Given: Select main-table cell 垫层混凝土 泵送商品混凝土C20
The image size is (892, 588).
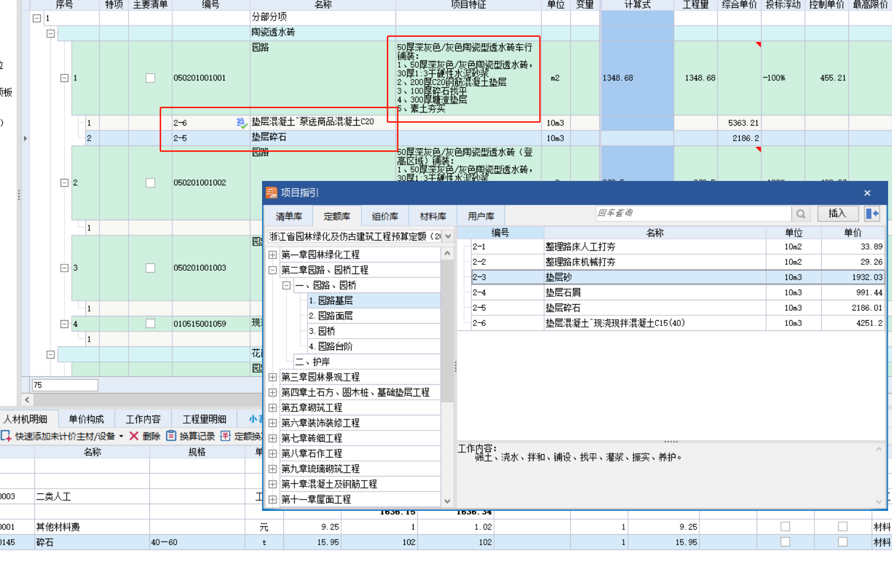Looking at the screenshot, I should [323, 122].
